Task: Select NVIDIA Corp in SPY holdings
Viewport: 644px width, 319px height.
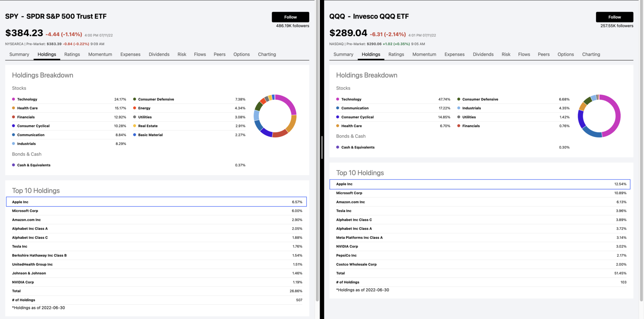Action: [156, 282]
